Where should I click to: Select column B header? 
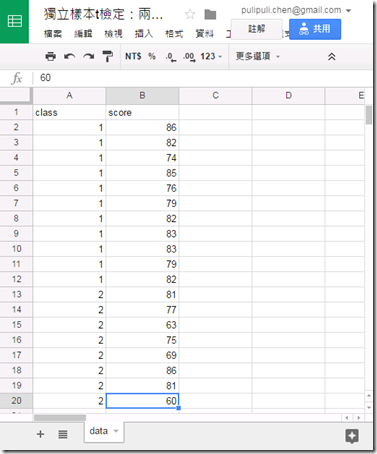pos(142,96)
